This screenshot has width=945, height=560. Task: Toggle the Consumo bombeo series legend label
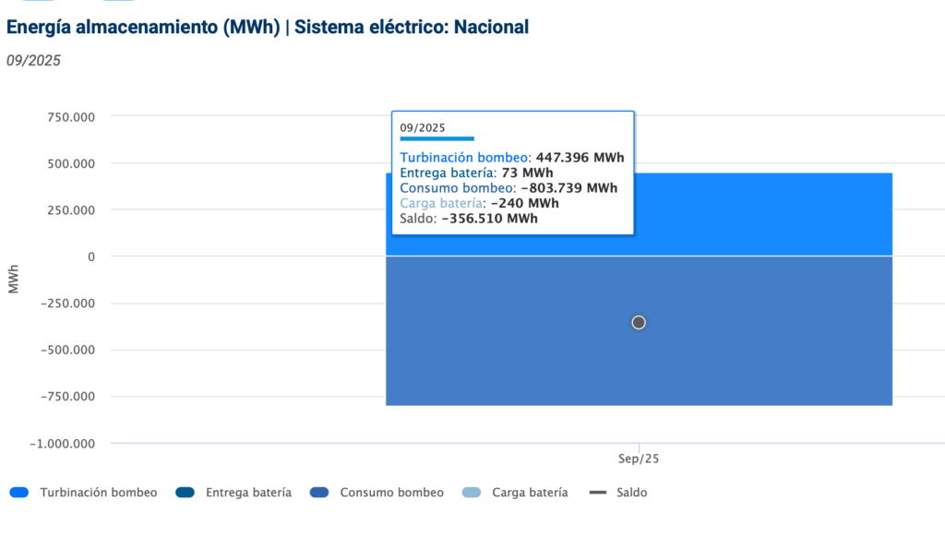pos(391,493)
